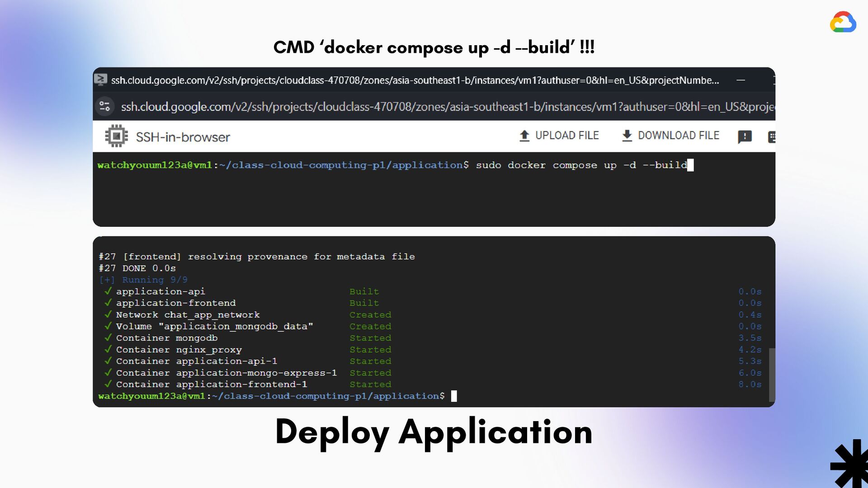
Task: Click the checkmark beside Container mongodb
Action: coord(108,338)
